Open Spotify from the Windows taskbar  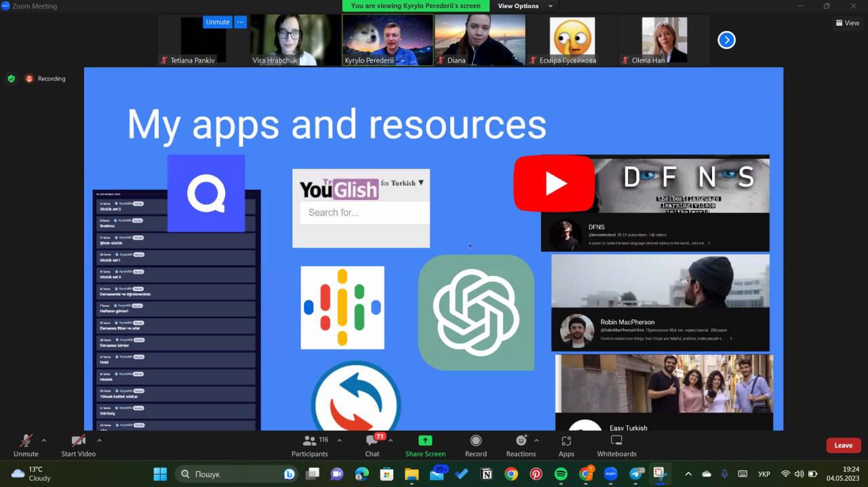(x=561, y=474)
